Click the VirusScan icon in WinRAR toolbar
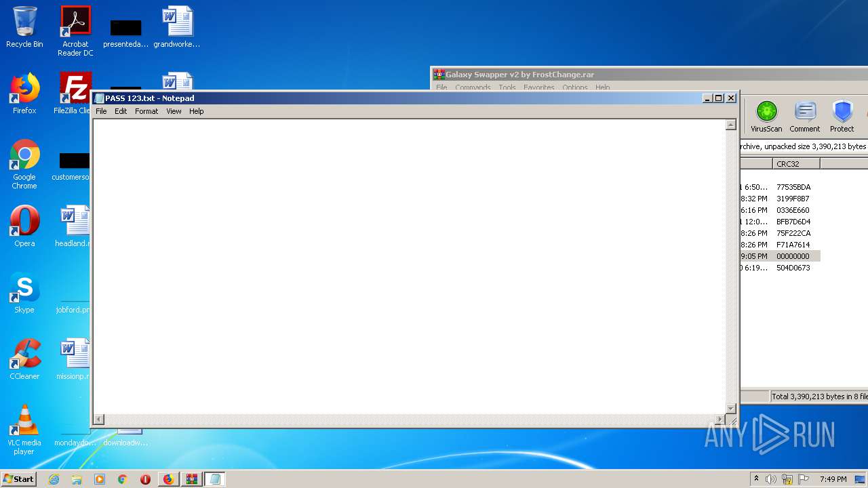Image resolution: width=868 pixels, height=488 pixels. (x=766, y=116)
